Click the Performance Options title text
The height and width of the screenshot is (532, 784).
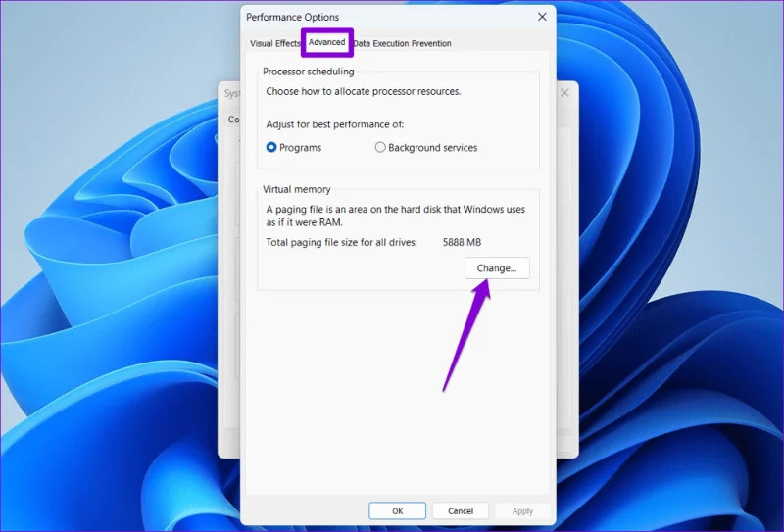click(292, 17)
